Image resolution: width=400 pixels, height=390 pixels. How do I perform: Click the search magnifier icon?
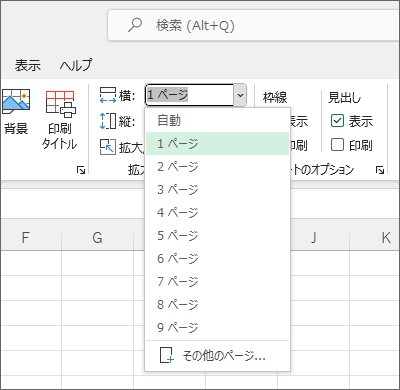(135, 25)
